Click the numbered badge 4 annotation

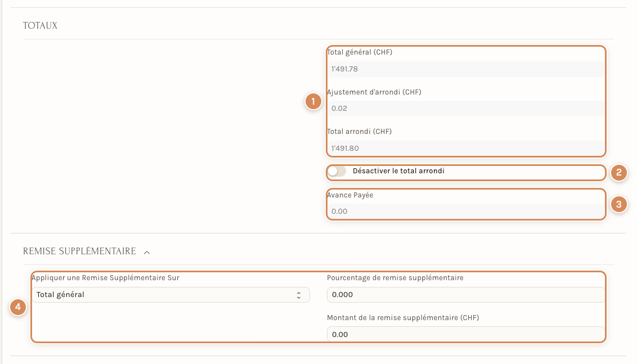point(18,307)
